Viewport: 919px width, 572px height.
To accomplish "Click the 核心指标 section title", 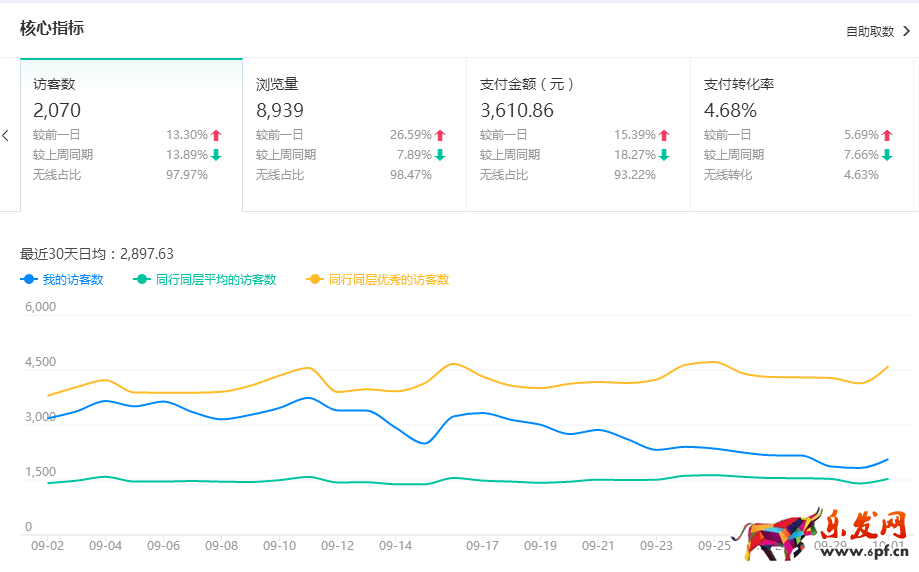I will tap(52, 28).
